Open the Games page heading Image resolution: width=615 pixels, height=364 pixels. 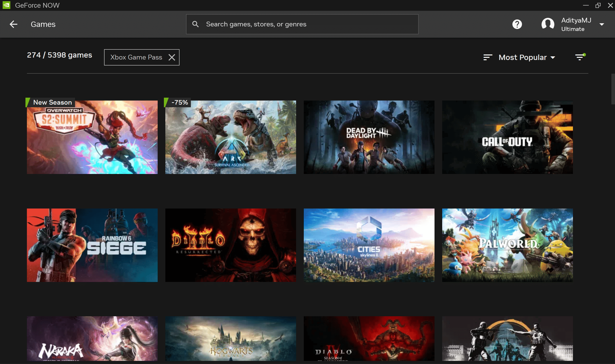point(43,24)
